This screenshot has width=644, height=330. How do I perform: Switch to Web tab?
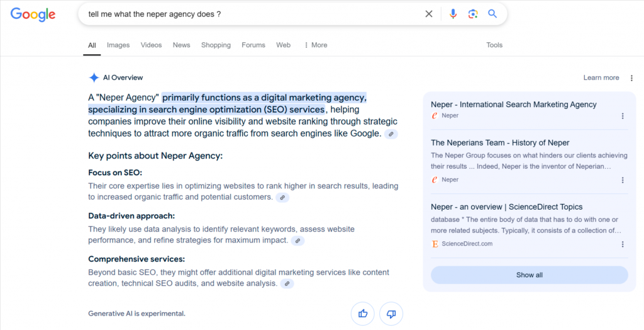(284, 45)
